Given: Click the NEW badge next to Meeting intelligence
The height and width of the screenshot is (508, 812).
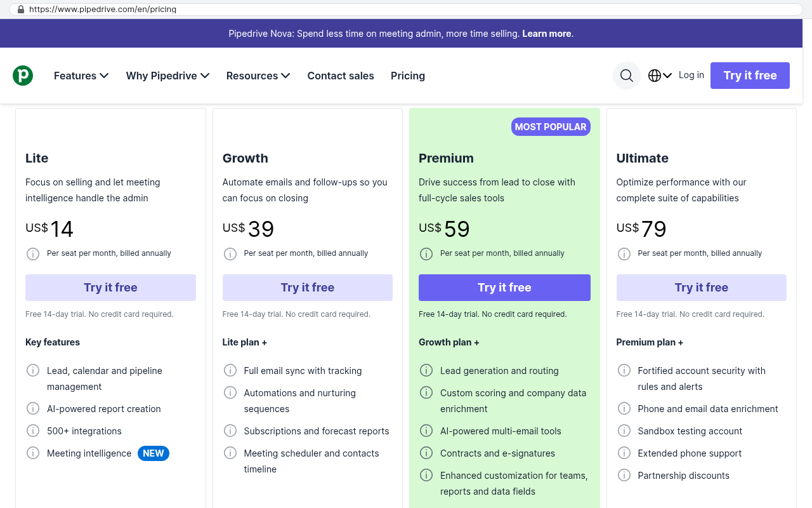Looking at the screenshot, I should tap(154, 453).
